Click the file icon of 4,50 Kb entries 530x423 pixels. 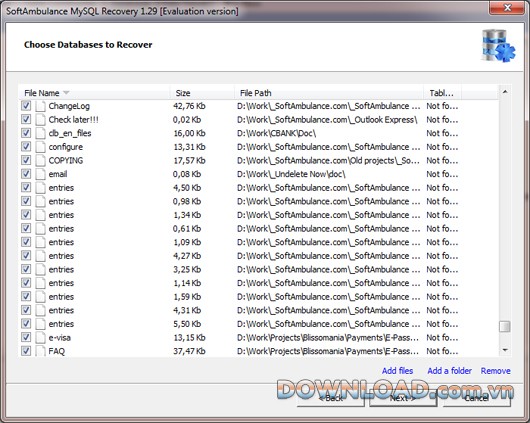40,188
